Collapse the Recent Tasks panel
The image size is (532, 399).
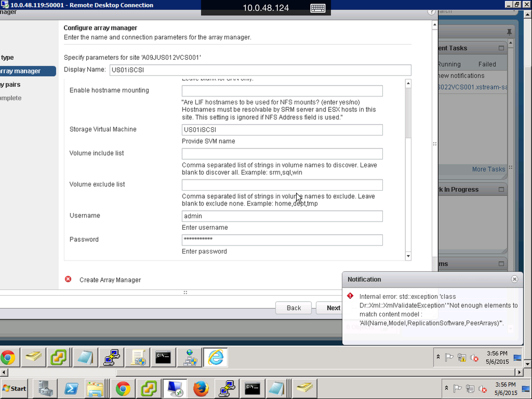coord(501,48)
